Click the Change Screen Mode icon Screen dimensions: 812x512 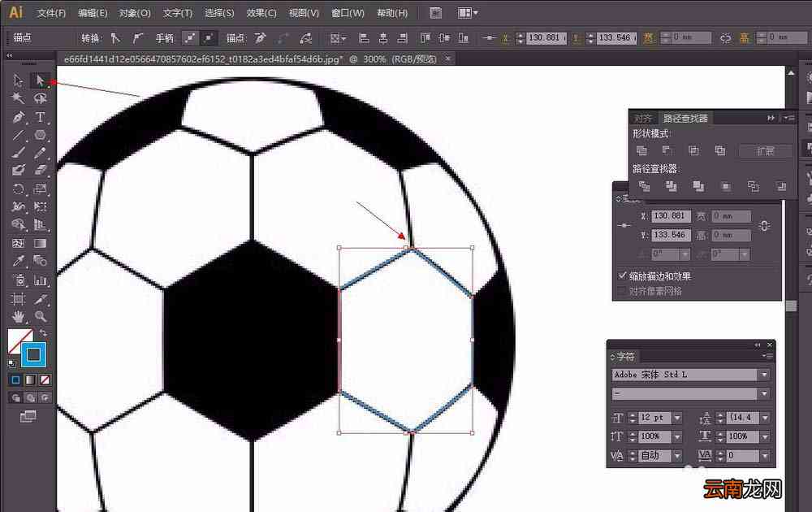pyautogui.click(x=28, y=416)
